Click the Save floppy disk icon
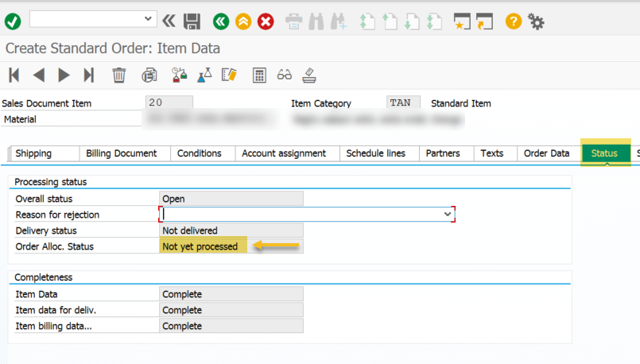This screenshot has width=640, height=364. pyautogui.click(x=192, y=21)
